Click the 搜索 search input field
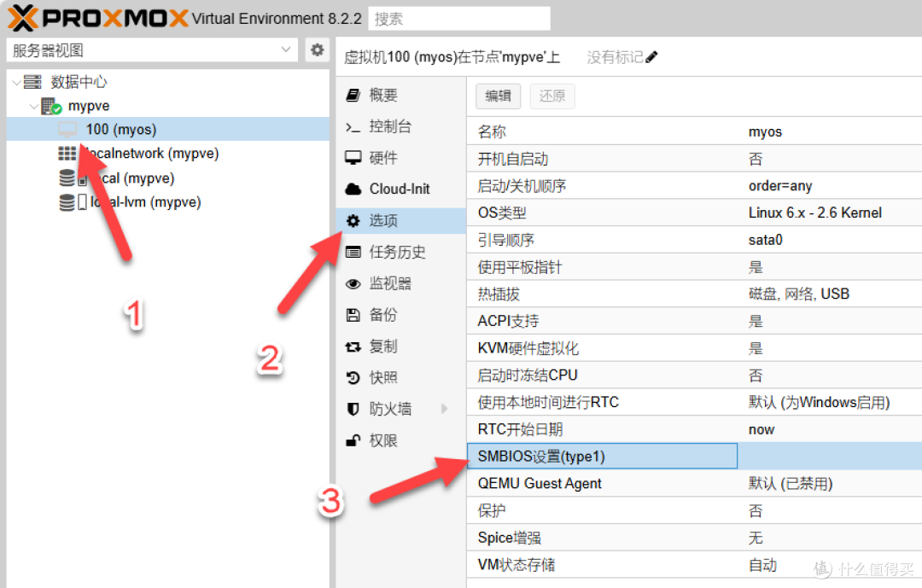 tap(458, 18)
